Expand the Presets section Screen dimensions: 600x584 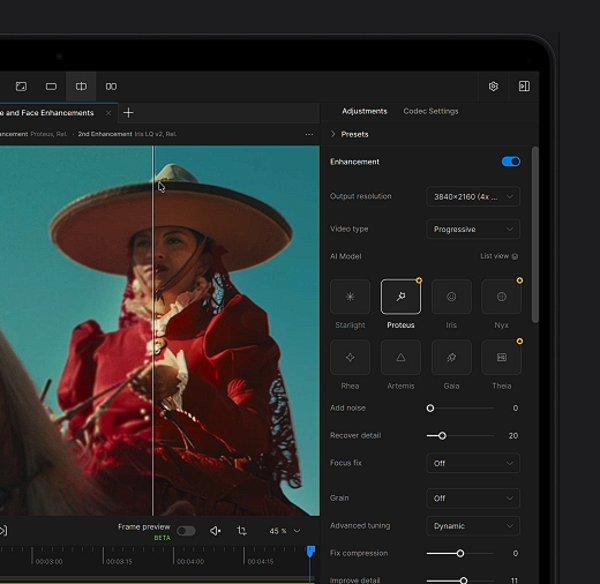349,134
